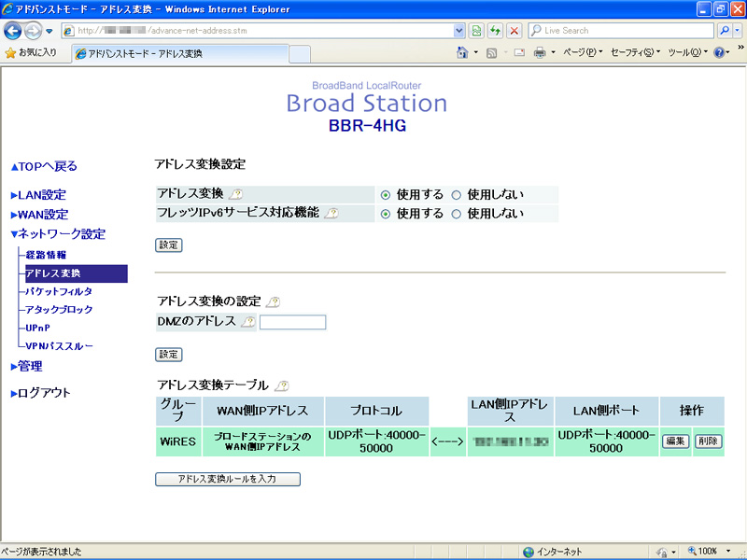Click the Search magnifier button
The width and height of the screenshot is (747, 560).
pyautogui.click(x=725, y=31)
